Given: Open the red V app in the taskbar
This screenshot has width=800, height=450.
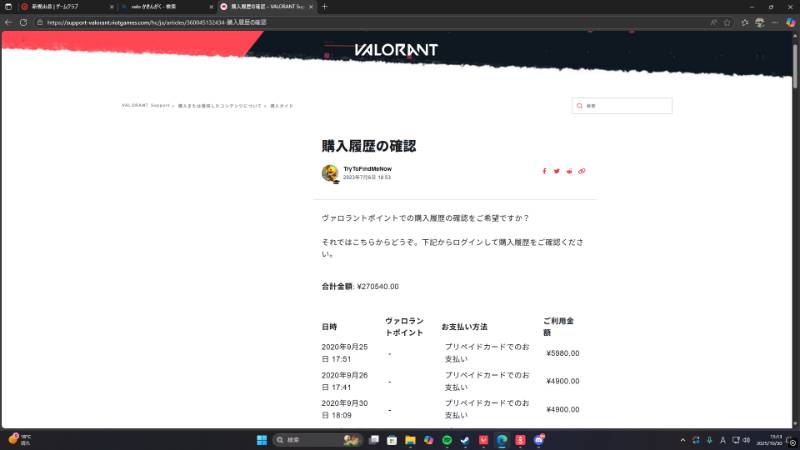Looking at the screenshot, I should pyautogui.click(x=483, y=440).
